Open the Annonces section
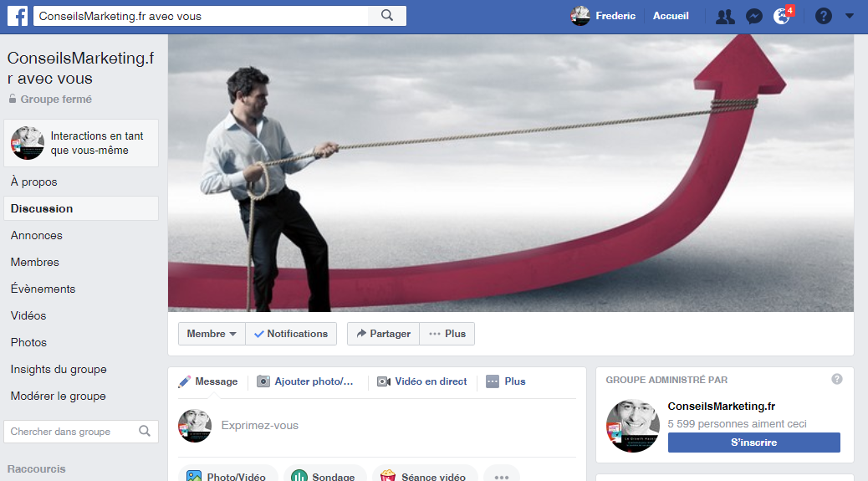868x481 pixels. pos(37,235)
